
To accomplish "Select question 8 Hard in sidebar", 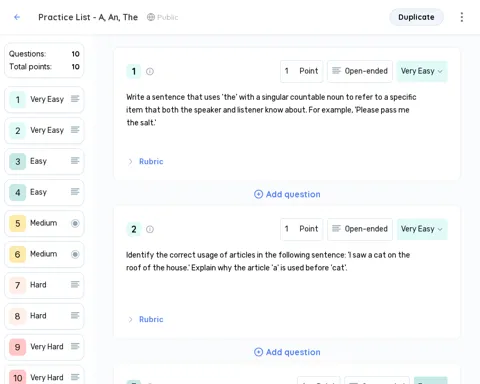I will [44, 316].
